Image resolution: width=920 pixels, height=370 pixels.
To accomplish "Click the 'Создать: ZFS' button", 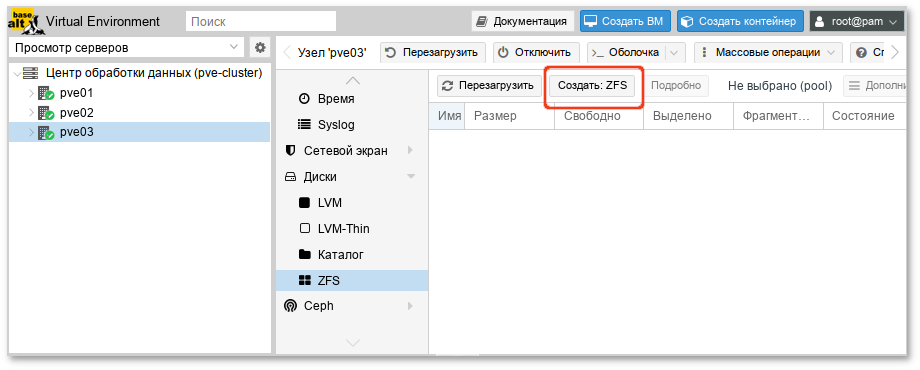I will 593,86.
